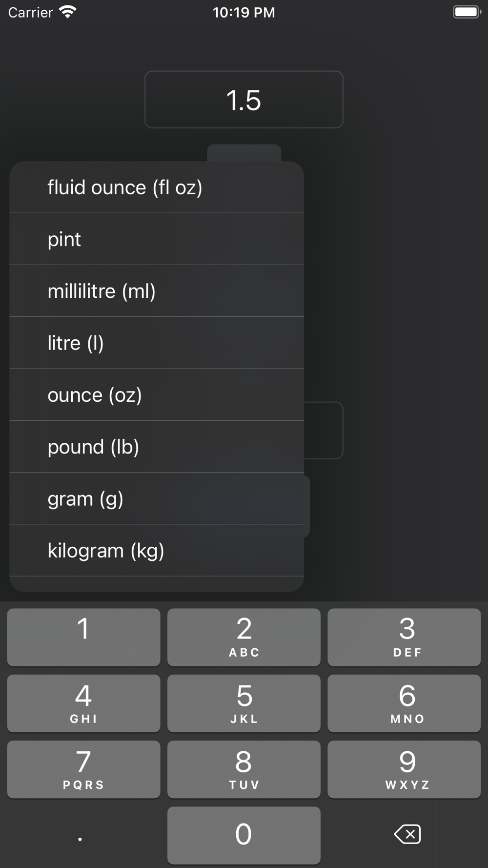Choose pint from the unit list
The width and height of the screenshot is (488, 868).
(157, 239)
